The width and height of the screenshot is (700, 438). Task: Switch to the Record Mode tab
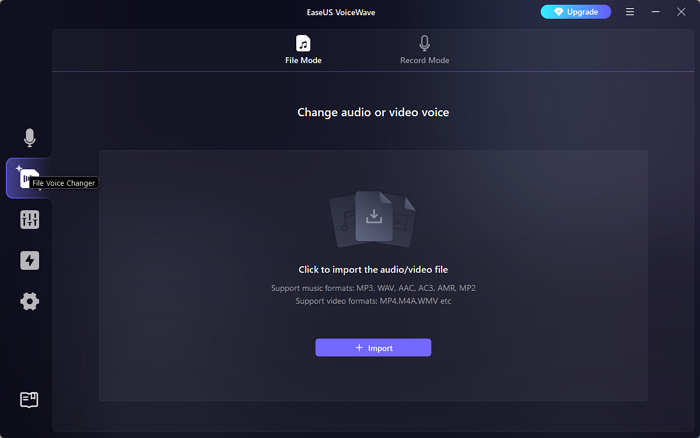[x=424, y=50]
